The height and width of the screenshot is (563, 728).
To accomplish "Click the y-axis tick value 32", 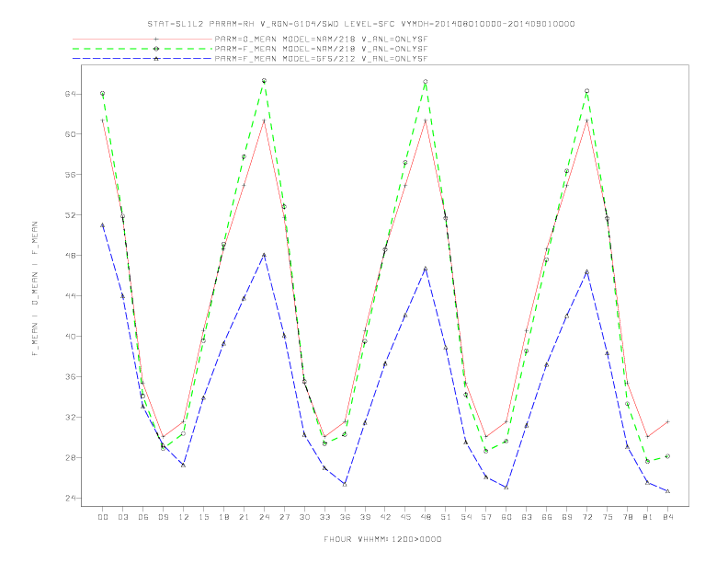I will 71,417.
